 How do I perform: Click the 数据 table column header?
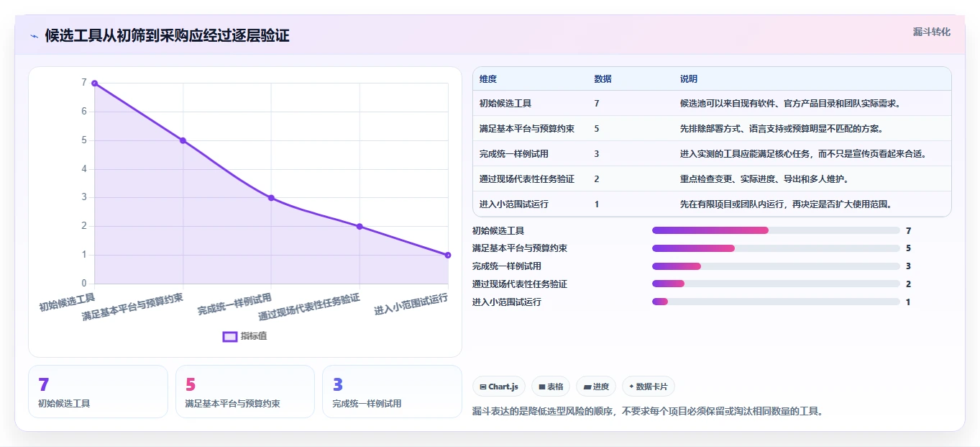[603, 79]
